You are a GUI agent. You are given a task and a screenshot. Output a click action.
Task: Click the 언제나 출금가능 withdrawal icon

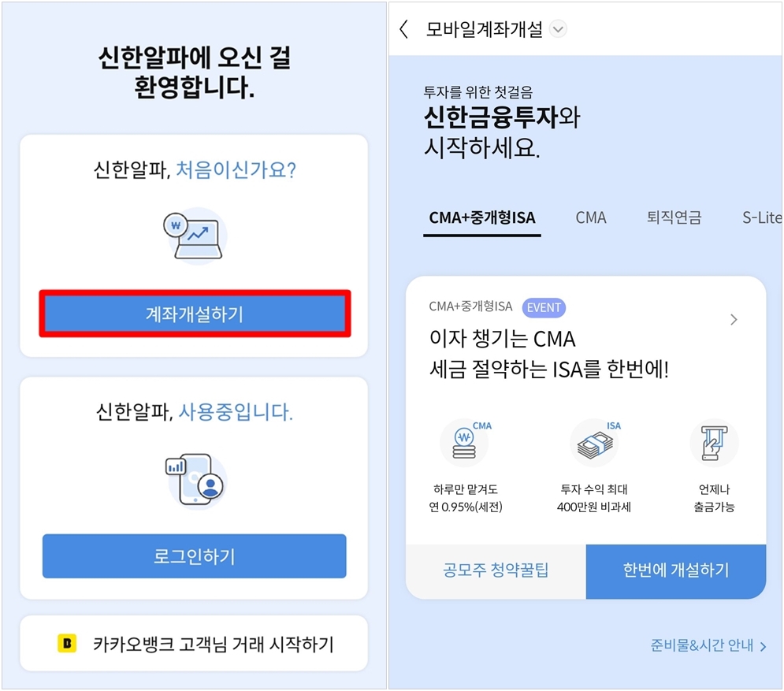(x=714, y=443)
